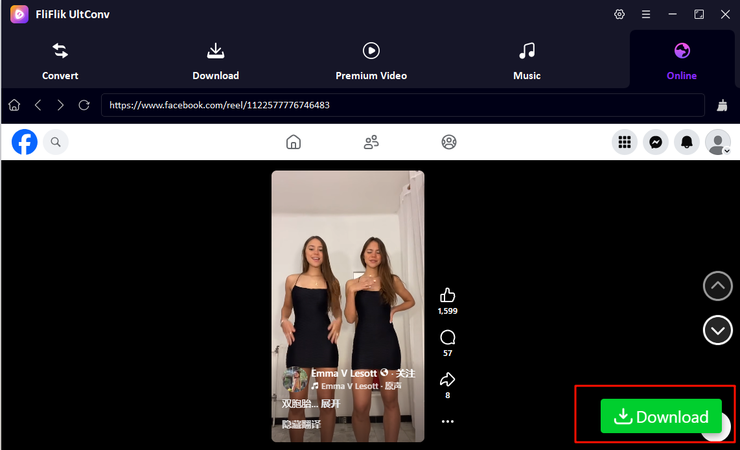Click the Facebook logo

pos(25,142)
